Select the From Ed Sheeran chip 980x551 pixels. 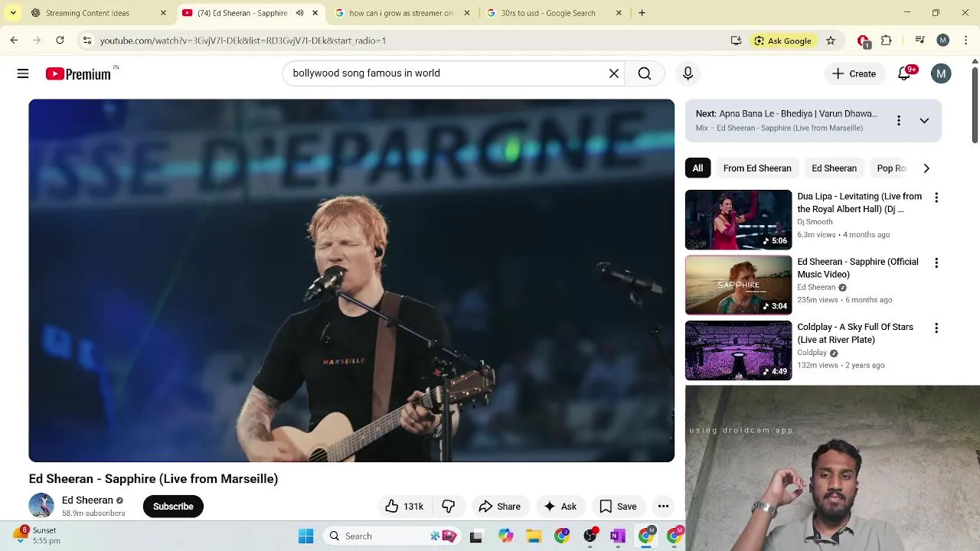click(757, 168)
